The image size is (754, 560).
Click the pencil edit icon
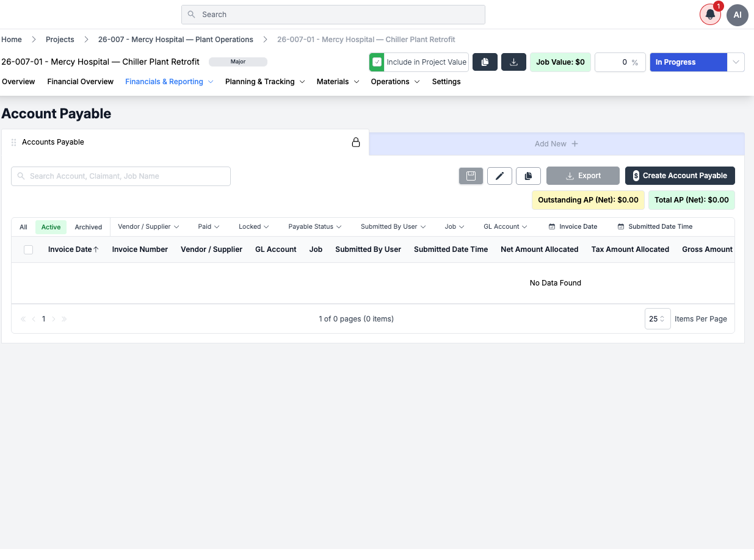click(x=499, y=176)
